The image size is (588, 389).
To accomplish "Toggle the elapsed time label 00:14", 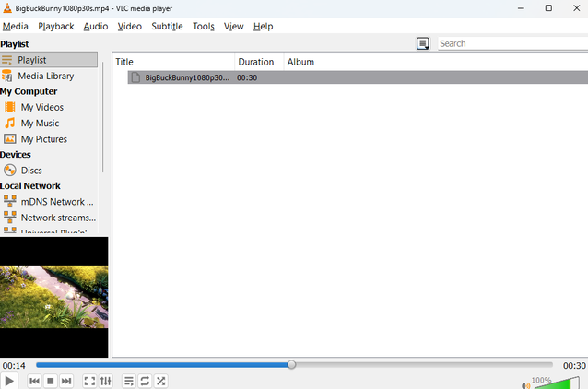I will pyautogui.click(x=14, y=366).
